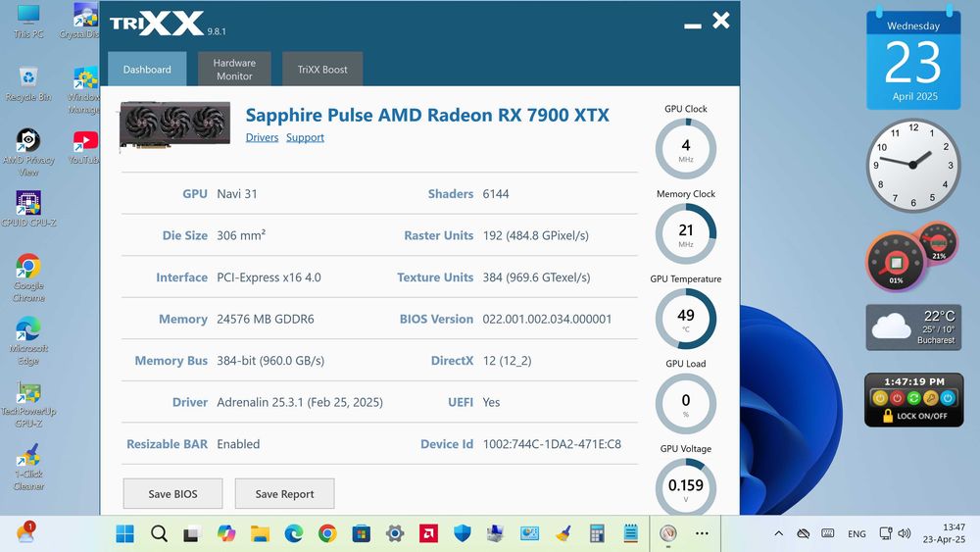
Task: Open the Drivers link
Action: pos(262,137)
